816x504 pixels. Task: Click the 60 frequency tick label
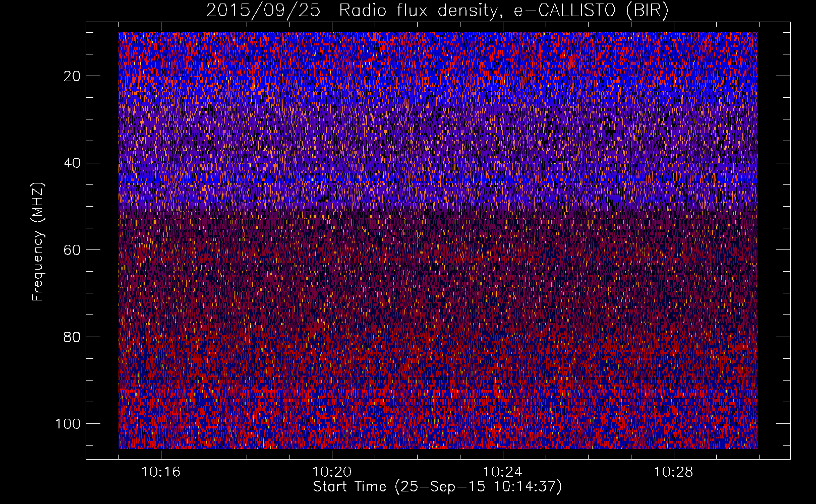pos(73,250)
